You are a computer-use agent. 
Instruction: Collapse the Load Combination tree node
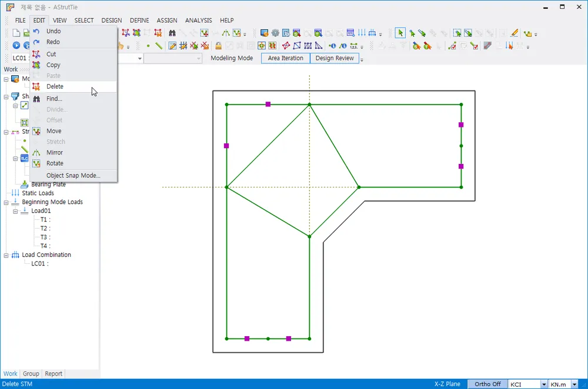coord(6,255)
